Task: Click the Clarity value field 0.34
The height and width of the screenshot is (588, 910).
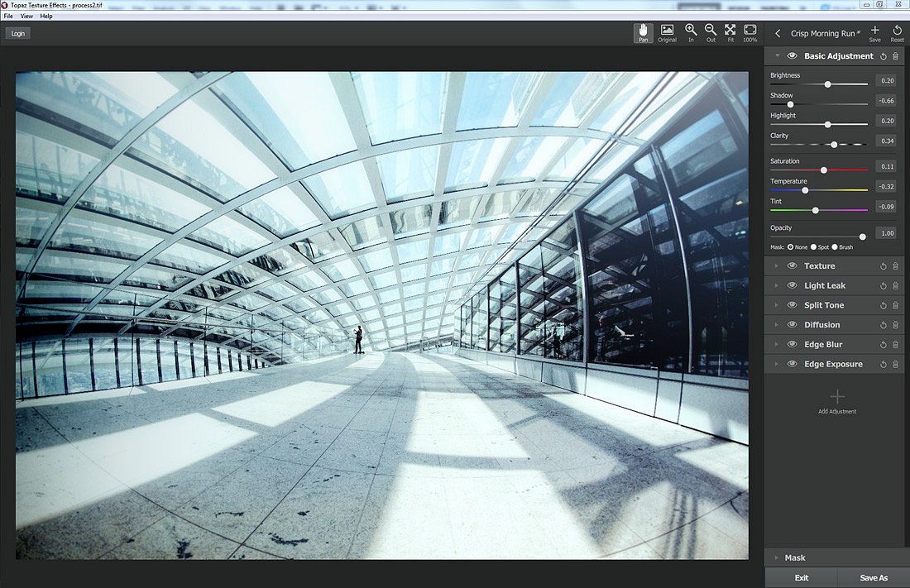Action: pyautogui.click(x=886, y=141)
